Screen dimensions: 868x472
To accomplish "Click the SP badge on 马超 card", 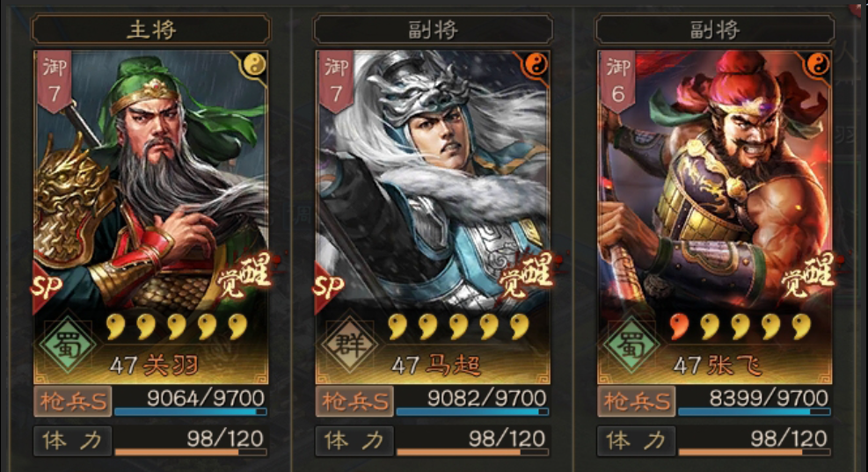I will click(329, 287).
